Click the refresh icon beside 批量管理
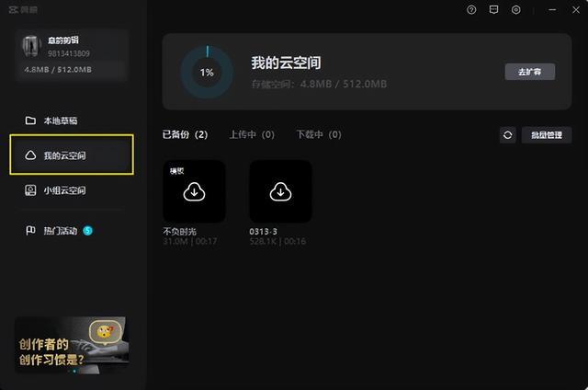The image size is (588, 390). coord(508,135)
